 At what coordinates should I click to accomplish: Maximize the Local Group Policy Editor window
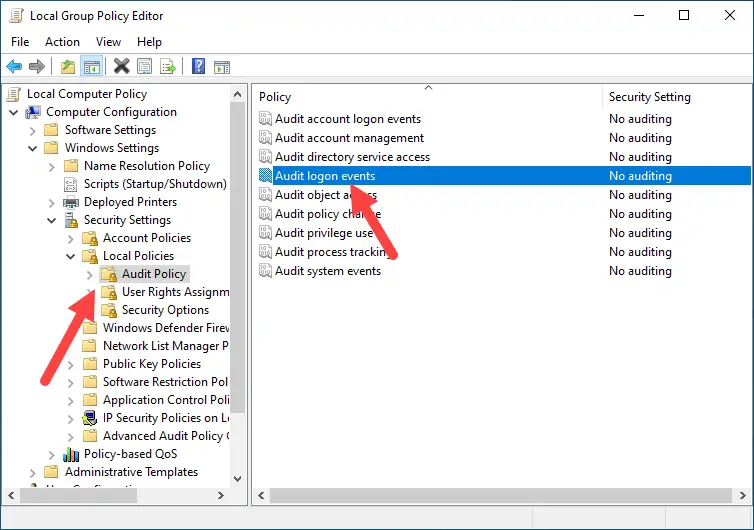tap(684, 15)
